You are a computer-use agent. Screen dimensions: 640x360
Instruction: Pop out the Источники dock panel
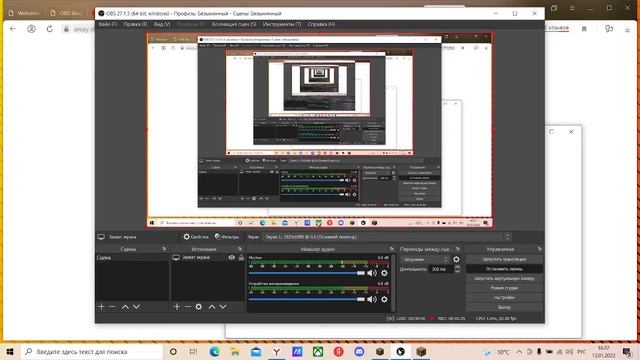(240, 249)
